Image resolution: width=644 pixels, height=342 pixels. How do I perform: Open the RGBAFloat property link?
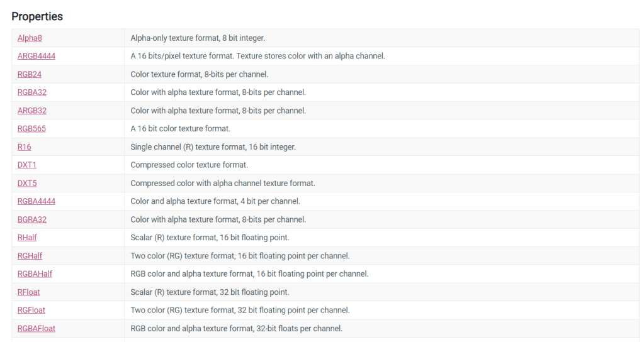(x=37, y=328)
